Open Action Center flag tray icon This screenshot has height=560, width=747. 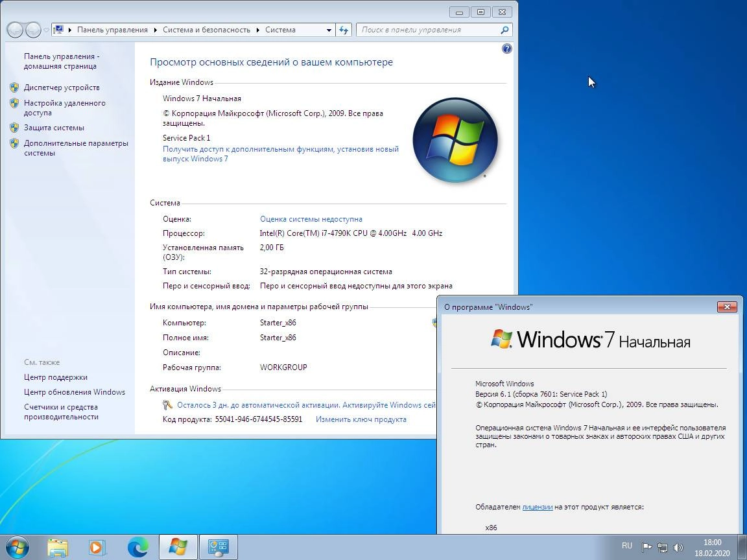pyautogui.click(x=646, y=547)
